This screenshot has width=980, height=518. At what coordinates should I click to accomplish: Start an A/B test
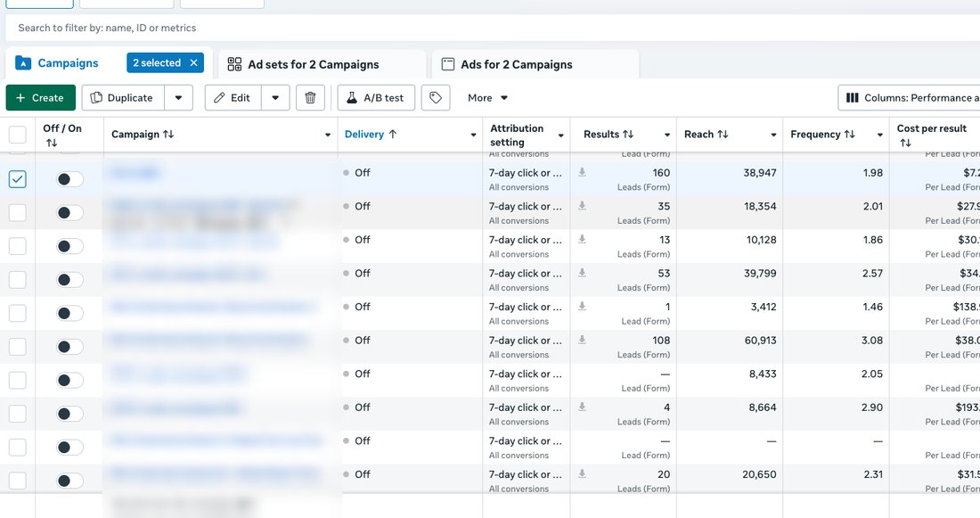[x=376, y=97]
